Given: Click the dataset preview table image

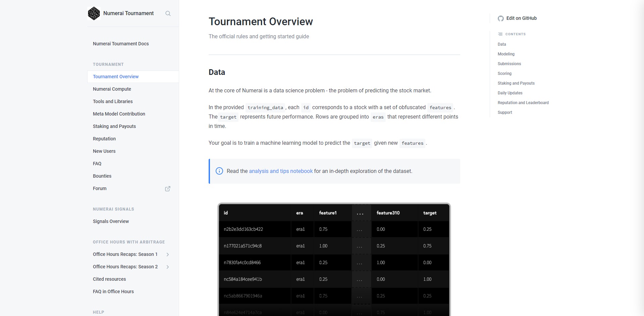Looking at the screenshot, I should (334, 259).
